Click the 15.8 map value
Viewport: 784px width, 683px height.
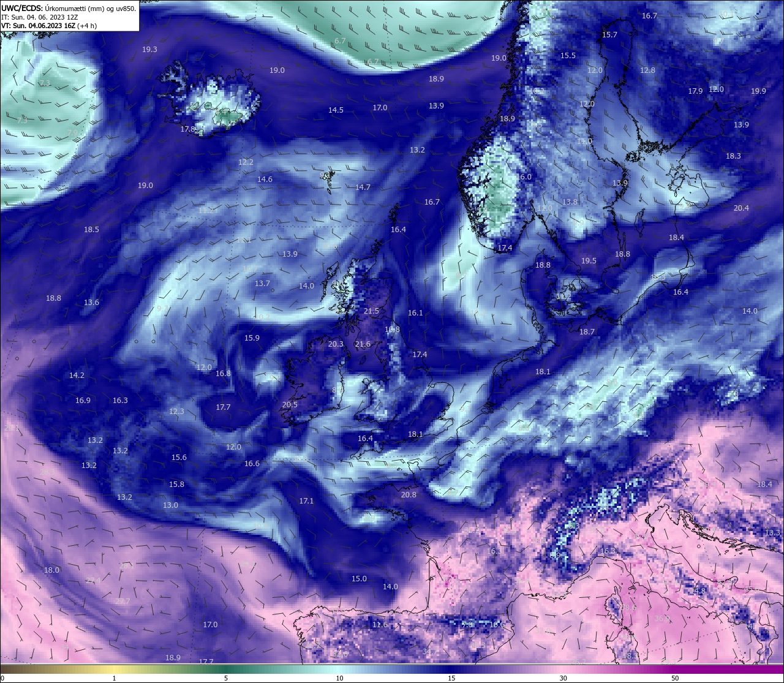click(176, 485)
